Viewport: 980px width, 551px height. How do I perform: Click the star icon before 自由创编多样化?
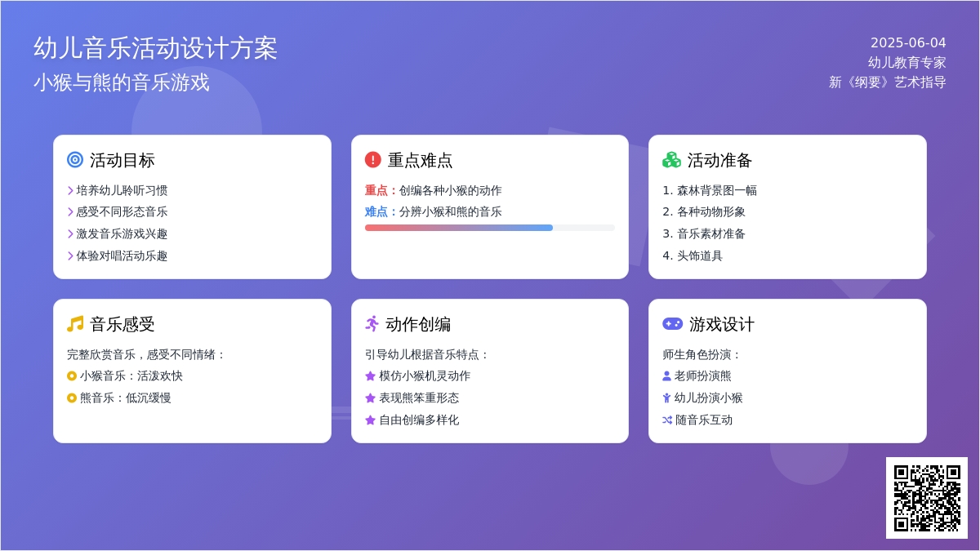(x=370, y=420)
